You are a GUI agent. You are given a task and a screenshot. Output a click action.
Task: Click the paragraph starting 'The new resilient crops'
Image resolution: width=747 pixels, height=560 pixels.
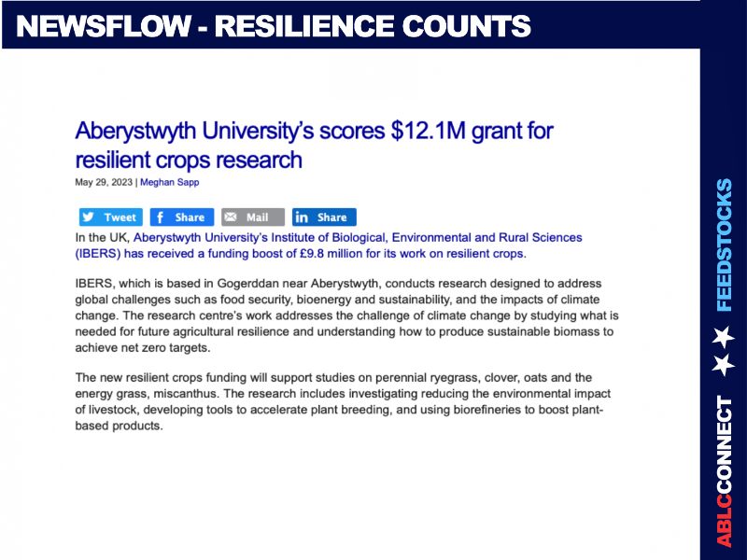[x=340, y=401]
